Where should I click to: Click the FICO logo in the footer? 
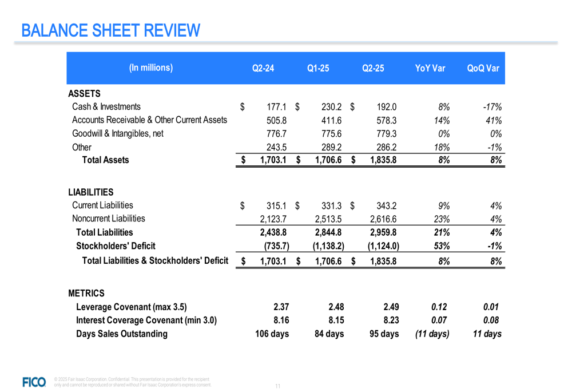coord(34,382)
